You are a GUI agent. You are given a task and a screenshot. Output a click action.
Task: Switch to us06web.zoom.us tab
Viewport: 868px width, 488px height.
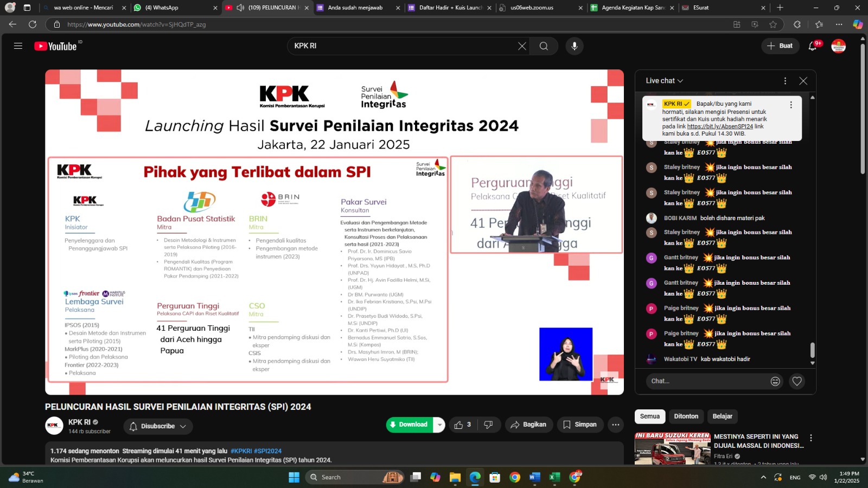click(540, 8)
